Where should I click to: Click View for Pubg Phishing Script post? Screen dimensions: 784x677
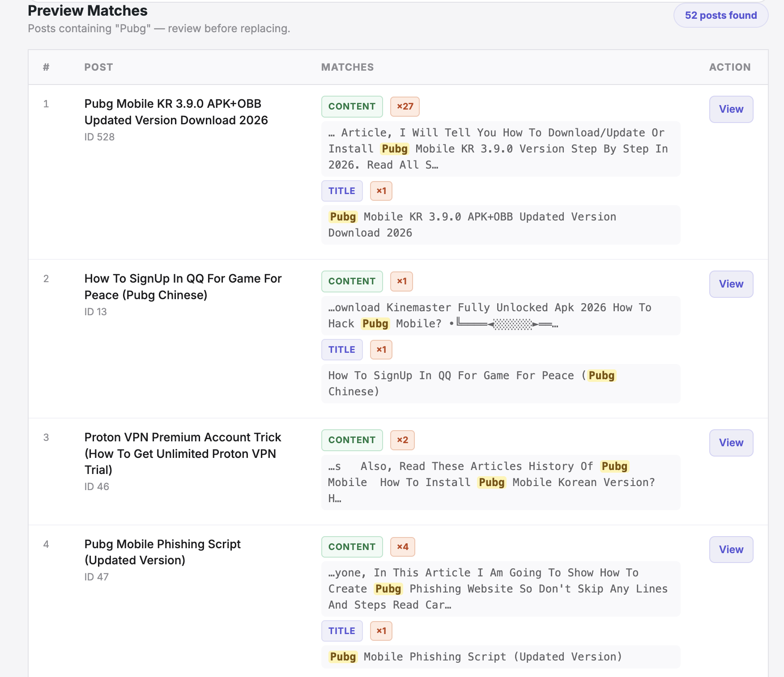[x=731, y=550]
